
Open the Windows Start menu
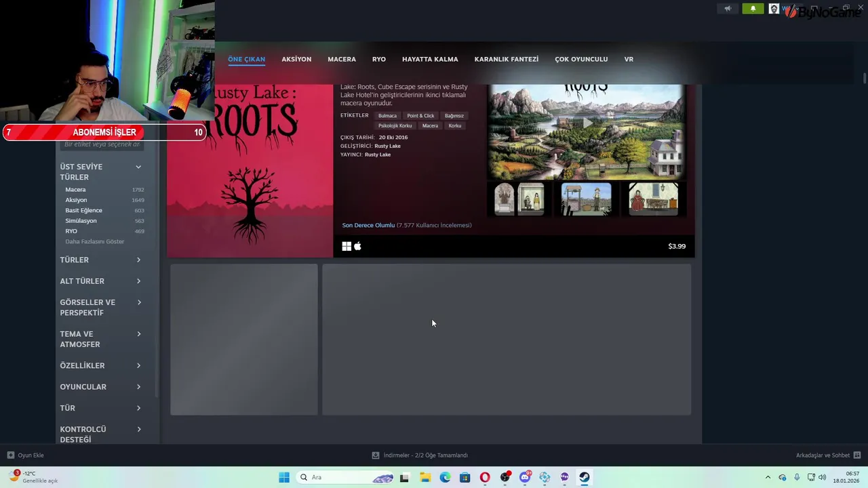click(x=284, y=477)
